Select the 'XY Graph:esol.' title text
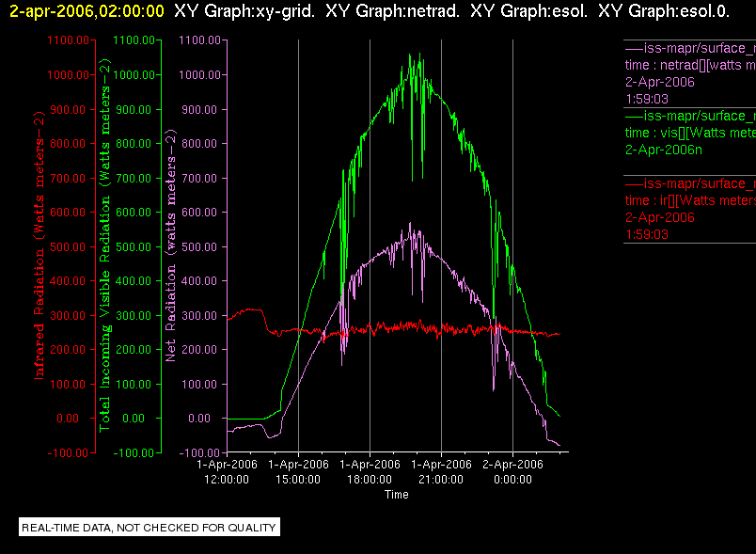 (528, 11)
